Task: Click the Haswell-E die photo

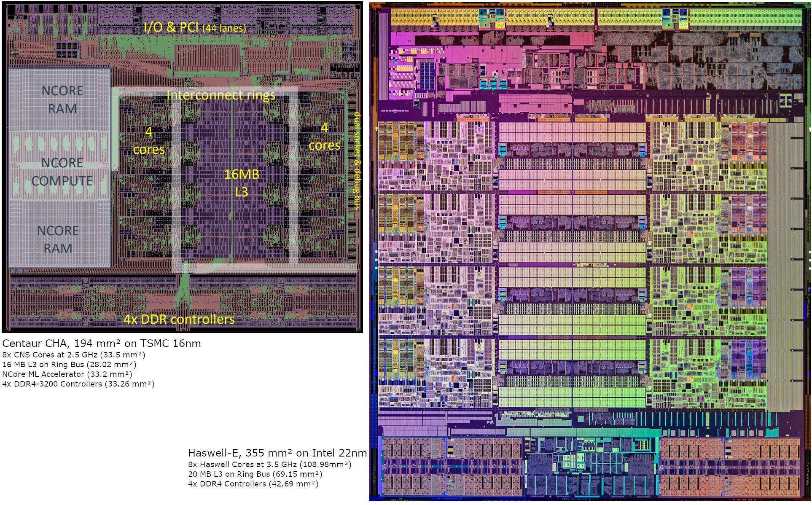Action: pyautogui.click(x=591, y=252)
